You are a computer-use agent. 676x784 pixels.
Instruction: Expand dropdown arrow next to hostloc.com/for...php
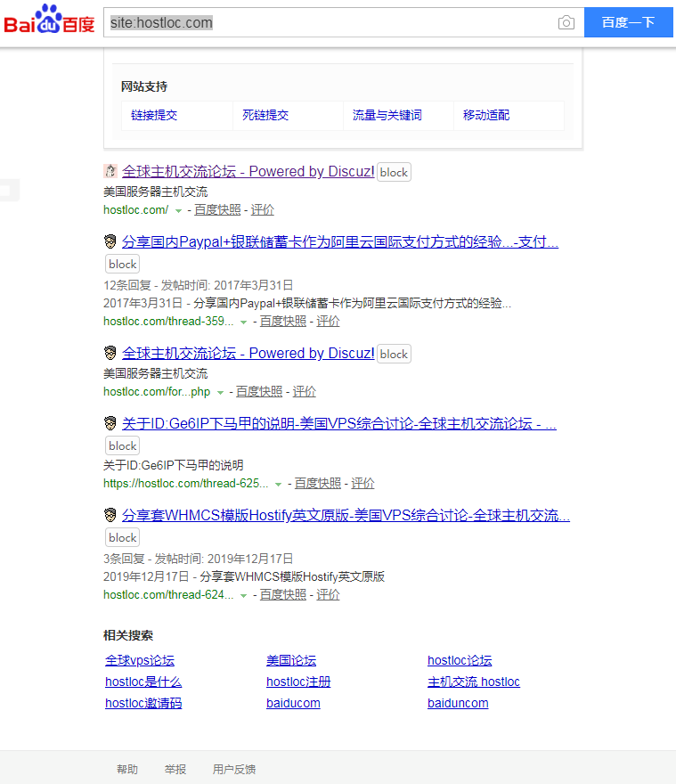coord(220,393)
